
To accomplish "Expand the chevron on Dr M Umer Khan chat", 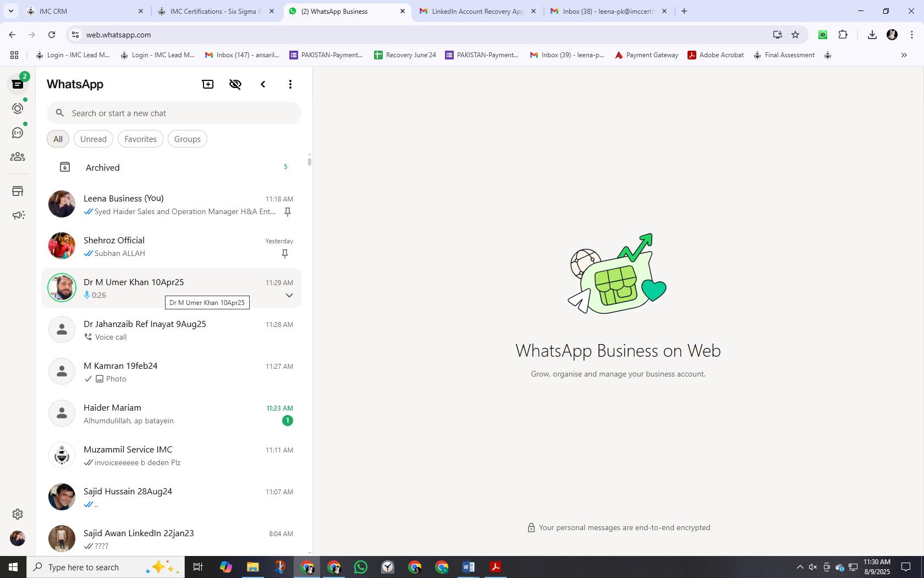I will [289, 296].
